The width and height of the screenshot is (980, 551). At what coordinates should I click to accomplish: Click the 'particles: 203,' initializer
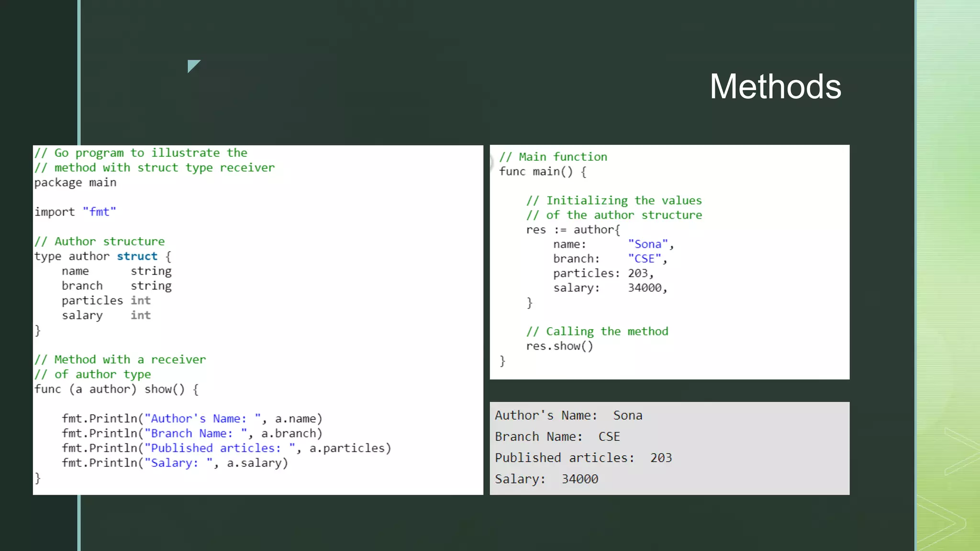pyautogui.click(x=604, y=274)
